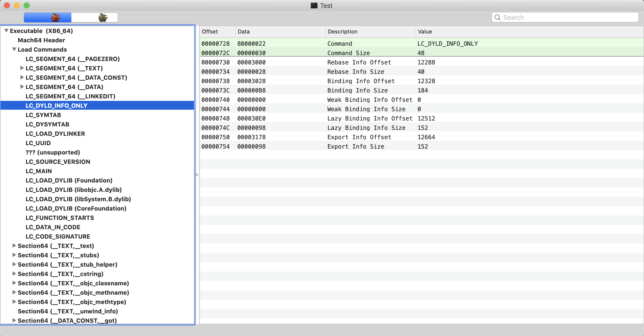Expand LC_SEGMENT_64 (__TEXT) segment
644x336 pixels.
click(22, 68)
